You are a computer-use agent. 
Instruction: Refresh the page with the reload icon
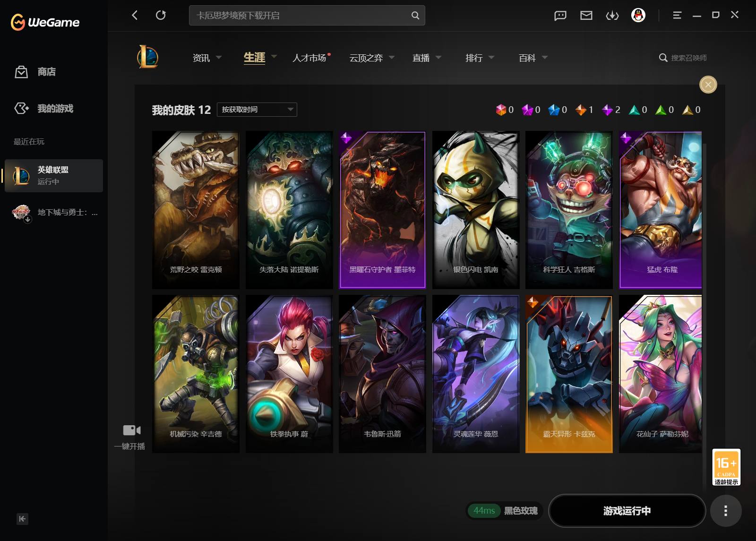(x=161, y=15)
